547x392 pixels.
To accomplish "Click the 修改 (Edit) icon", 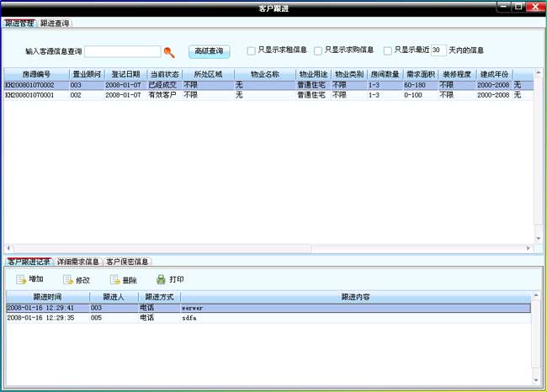I will click(x=67, y=279).
